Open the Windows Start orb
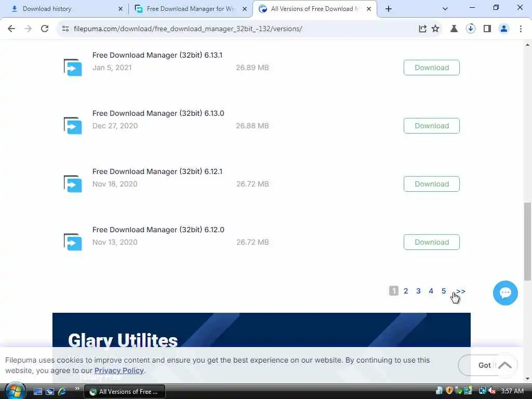The height and width of the screenshot is (399, 532). [15, 391]
